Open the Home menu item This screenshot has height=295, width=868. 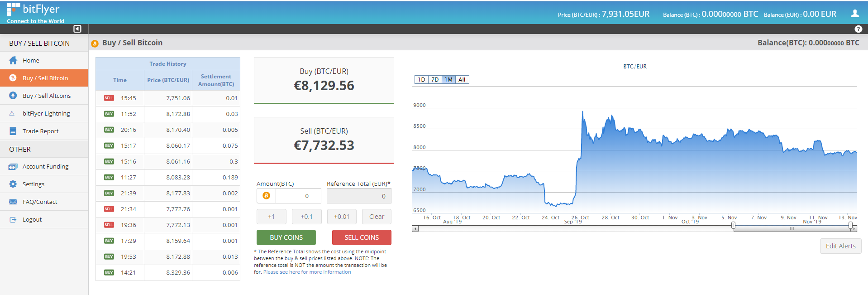[x=44, y=60]
